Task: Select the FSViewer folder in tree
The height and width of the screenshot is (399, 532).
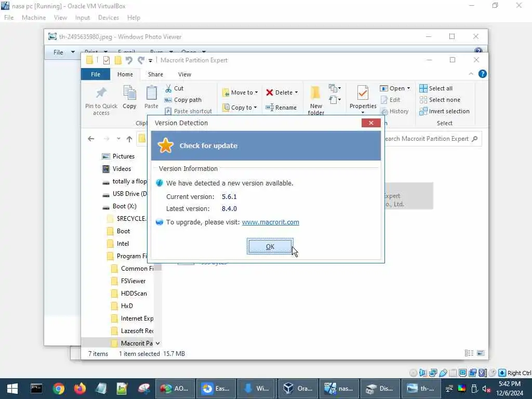Action: pyautogui.click(x=129, y=281)
